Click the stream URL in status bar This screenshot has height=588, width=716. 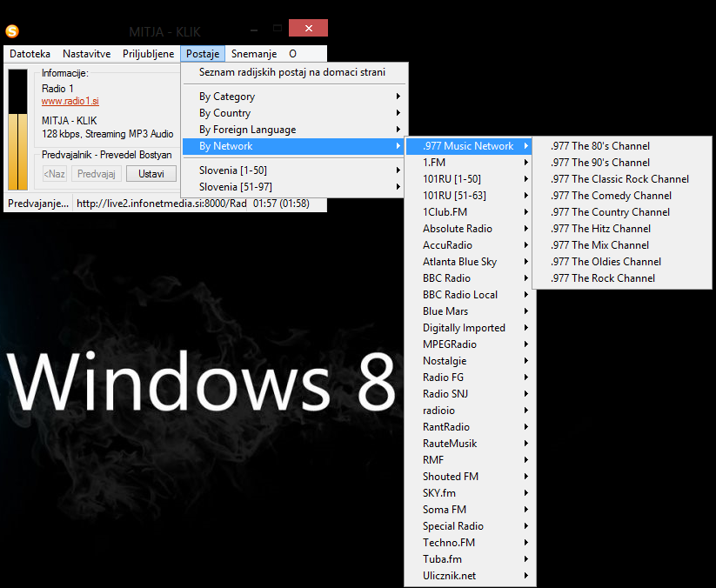click(162, 204)
